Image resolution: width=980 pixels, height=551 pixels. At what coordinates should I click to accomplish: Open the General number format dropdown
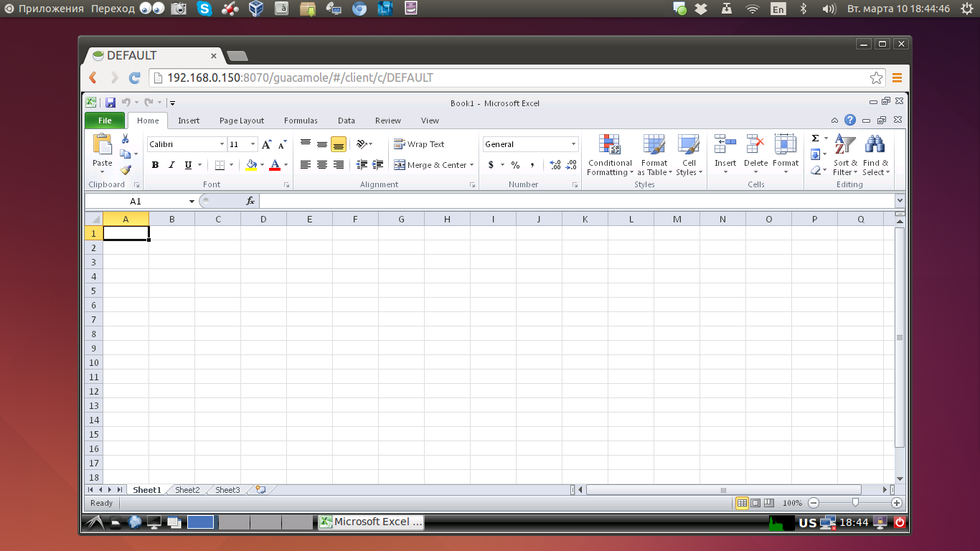573,144
